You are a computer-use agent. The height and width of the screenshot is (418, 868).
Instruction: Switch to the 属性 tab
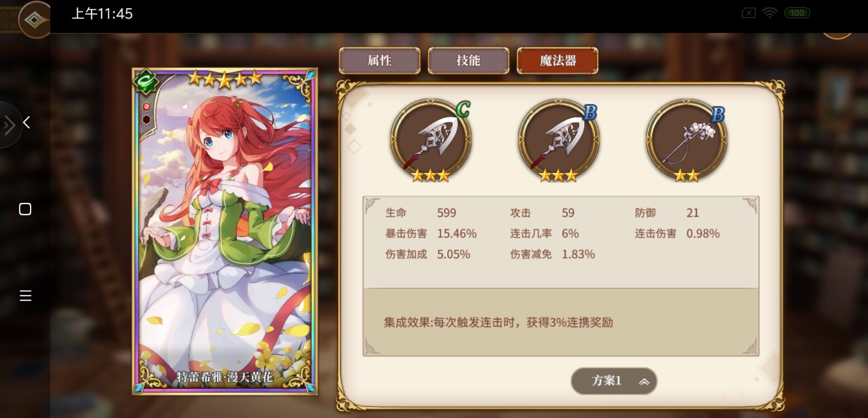(380, 61)
